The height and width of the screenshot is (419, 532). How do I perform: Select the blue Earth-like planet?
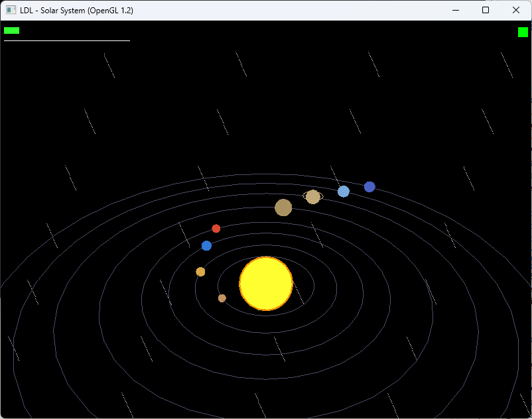point(206,245)
